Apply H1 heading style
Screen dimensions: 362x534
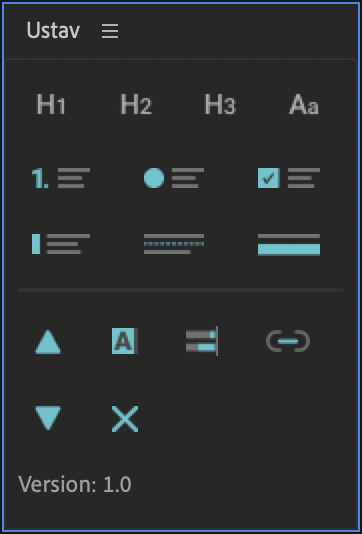51,104
